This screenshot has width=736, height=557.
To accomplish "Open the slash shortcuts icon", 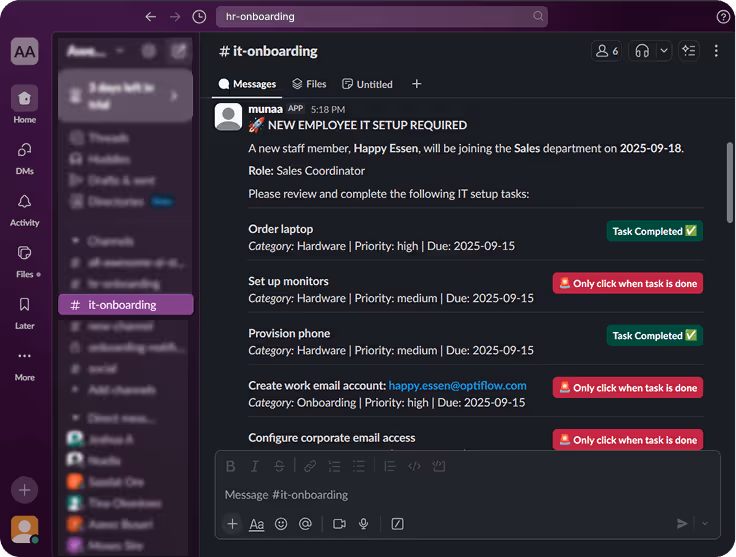I will coord(397,524).
